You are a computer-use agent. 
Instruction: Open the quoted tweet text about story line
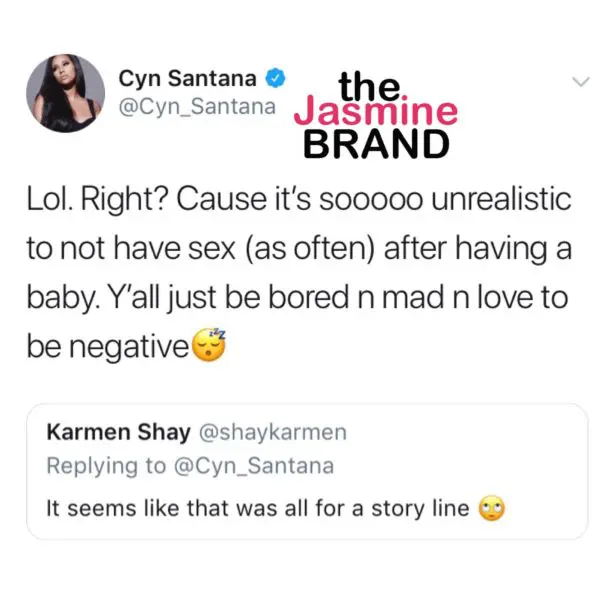point(258,508)
